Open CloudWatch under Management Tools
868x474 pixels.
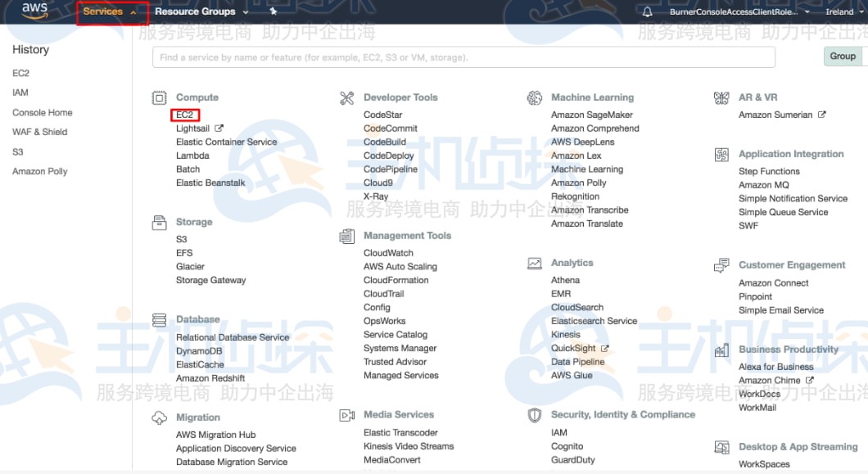click(x=389, y=253)
